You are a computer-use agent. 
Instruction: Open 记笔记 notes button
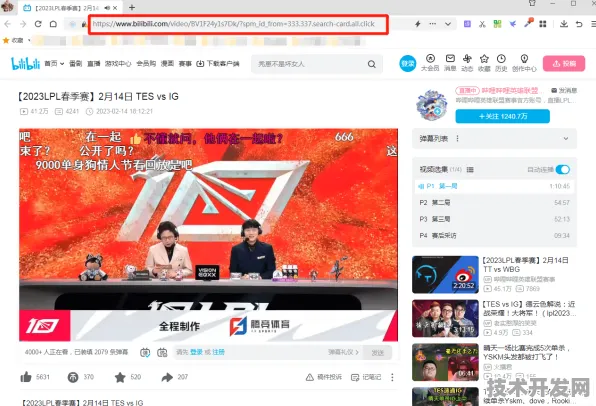(366, 377)
